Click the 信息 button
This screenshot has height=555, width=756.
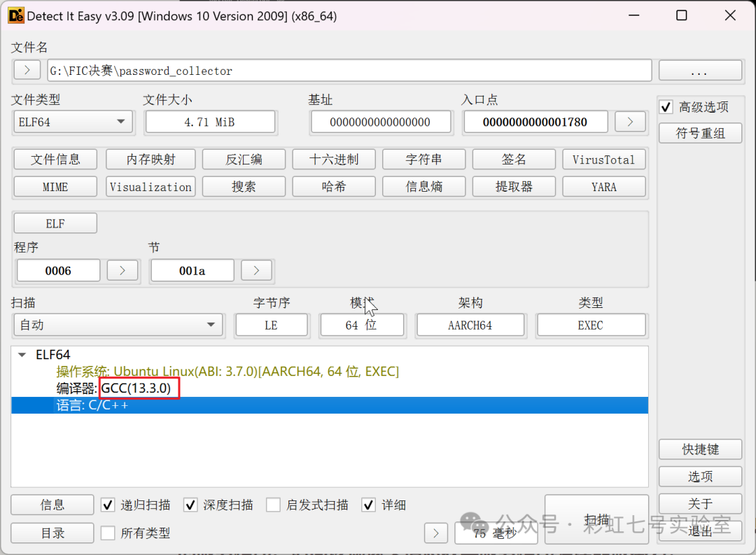[x=52, y=505]
